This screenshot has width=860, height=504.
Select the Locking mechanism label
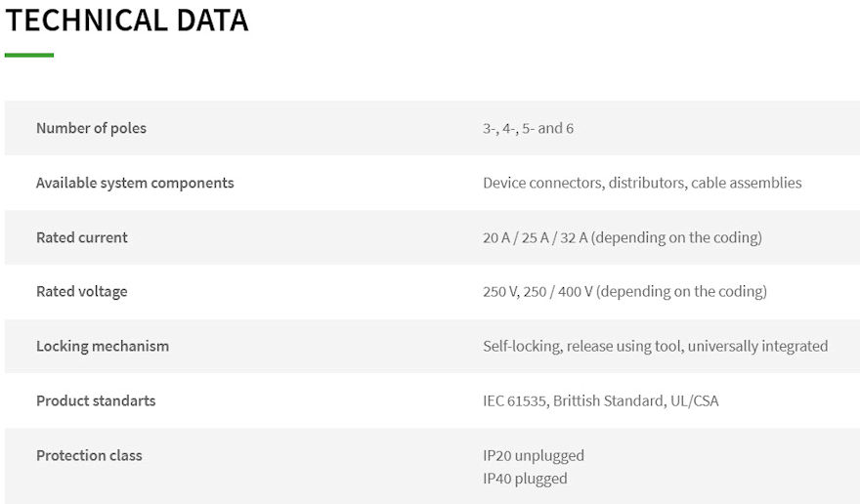103,346
